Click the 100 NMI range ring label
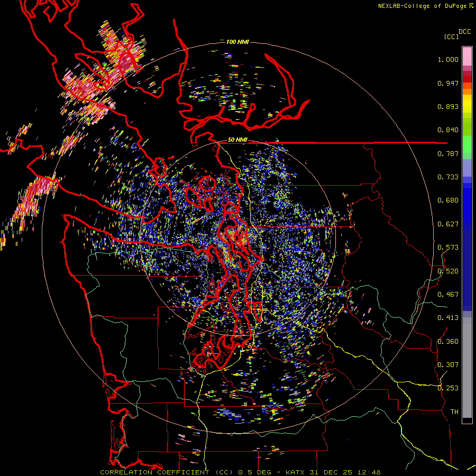Screen dimensions: 476x476 point(237,42)
